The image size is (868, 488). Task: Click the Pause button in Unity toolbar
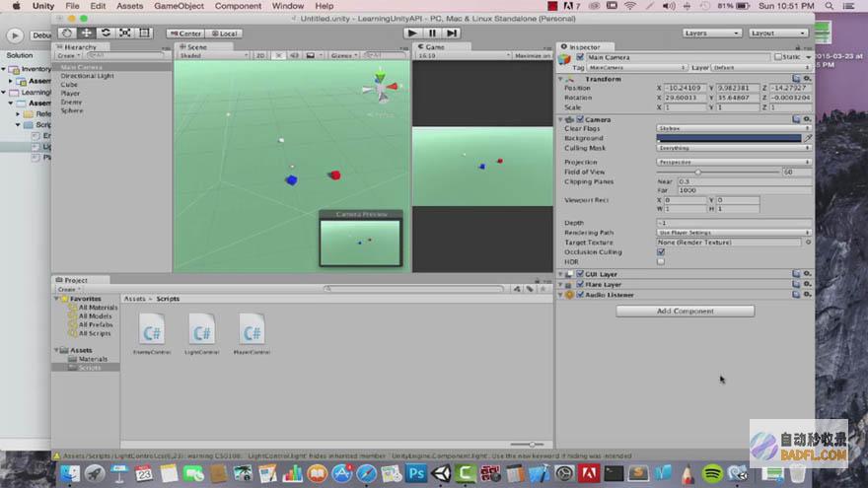pyautogui.click(x=432, y=34)
